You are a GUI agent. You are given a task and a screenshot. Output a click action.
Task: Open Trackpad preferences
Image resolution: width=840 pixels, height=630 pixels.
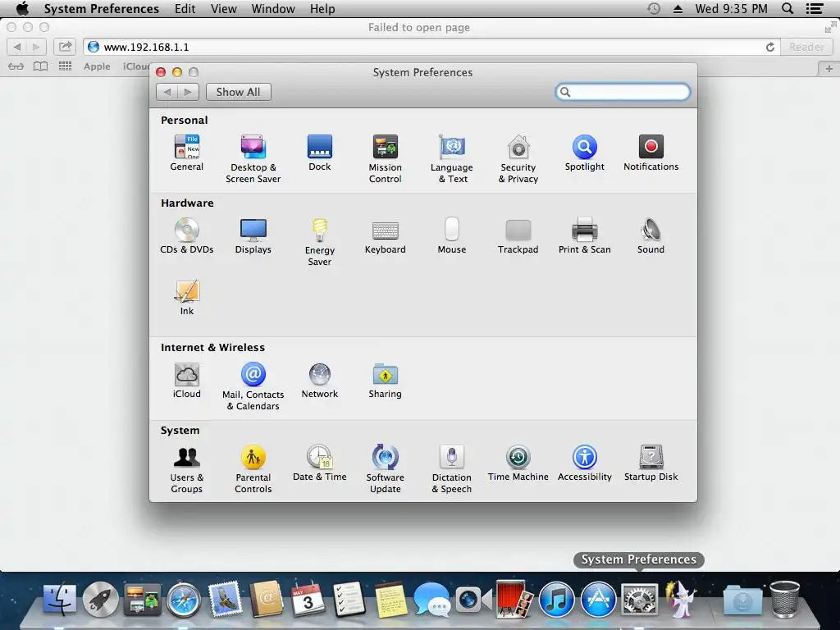[518, 236]
